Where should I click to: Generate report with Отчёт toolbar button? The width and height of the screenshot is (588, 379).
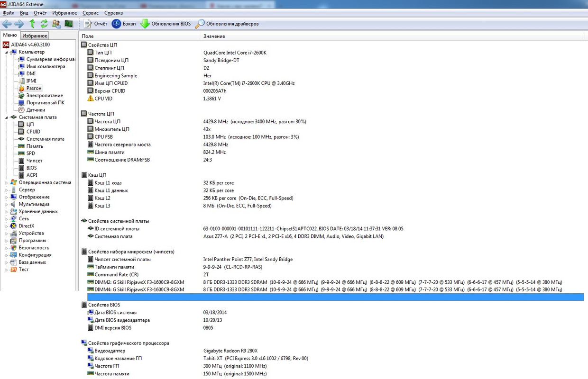pyautogui.click(x=95, y=24)
